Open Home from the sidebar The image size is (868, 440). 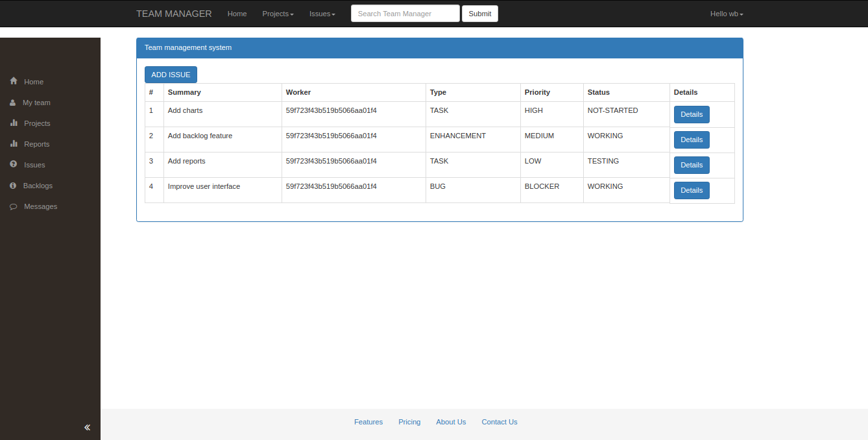coord(34,82)
